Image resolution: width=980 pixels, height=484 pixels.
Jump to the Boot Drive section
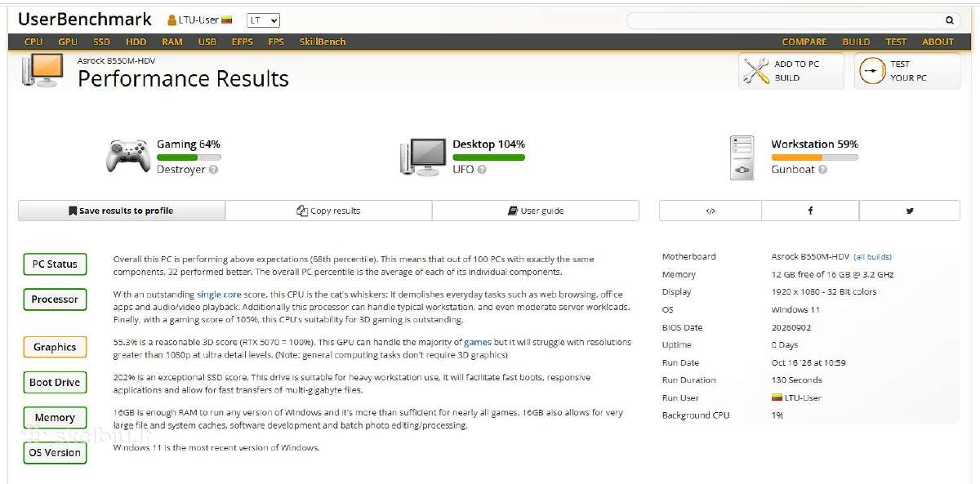coord(55,382)
